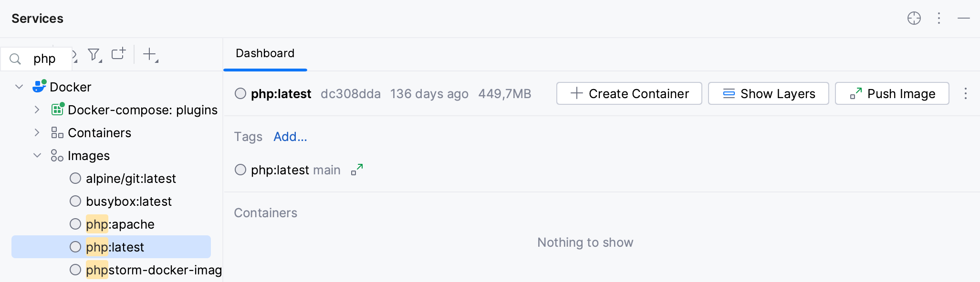Select the radio circle beside busybox:latest image
This screenshot has width=980, height=282.
click(x=75, y=201)
